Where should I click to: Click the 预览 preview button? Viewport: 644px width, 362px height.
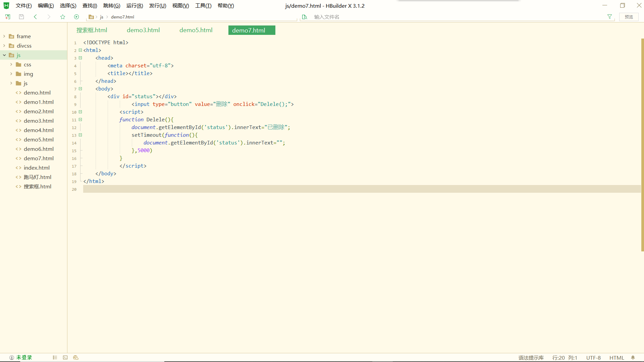coord(629,17)
